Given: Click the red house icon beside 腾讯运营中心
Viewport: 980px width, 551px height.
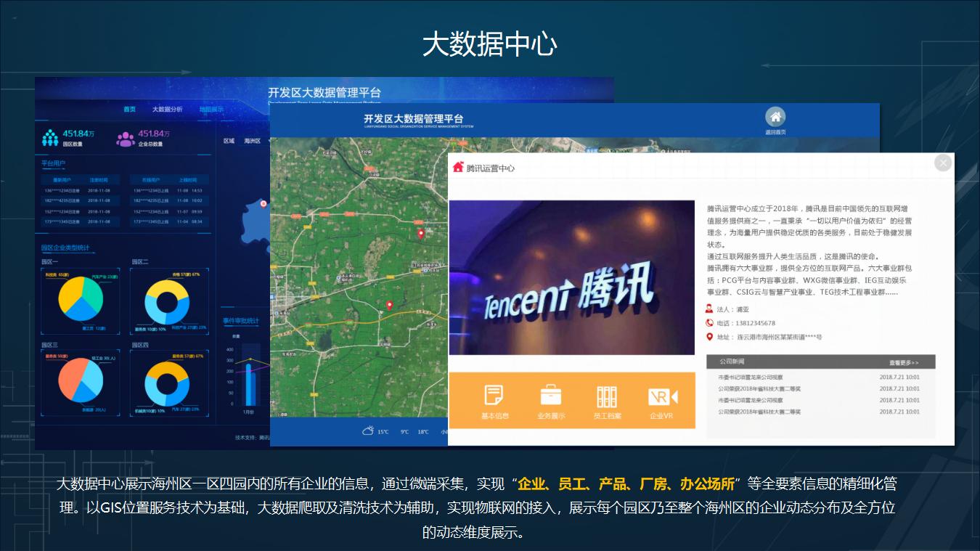Looking at the screenshot, I should tap(458, 167).
